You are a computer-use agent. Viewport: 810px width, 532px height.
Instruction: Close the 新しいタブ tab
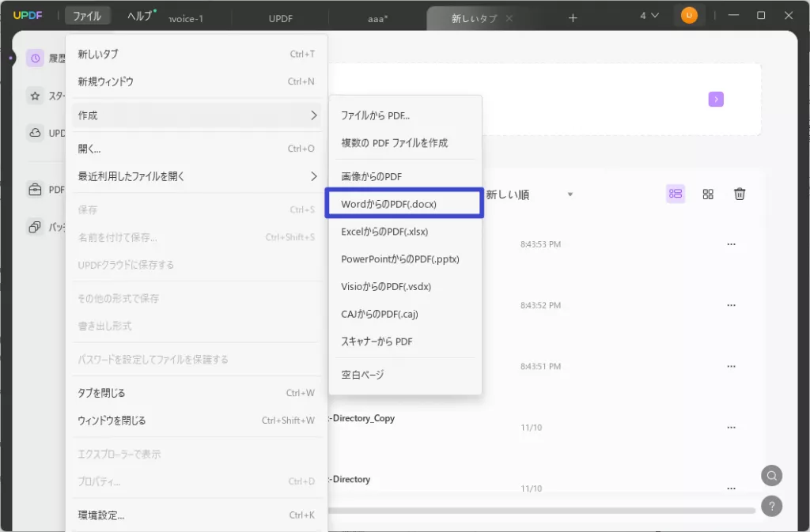[x=509, y=18]
